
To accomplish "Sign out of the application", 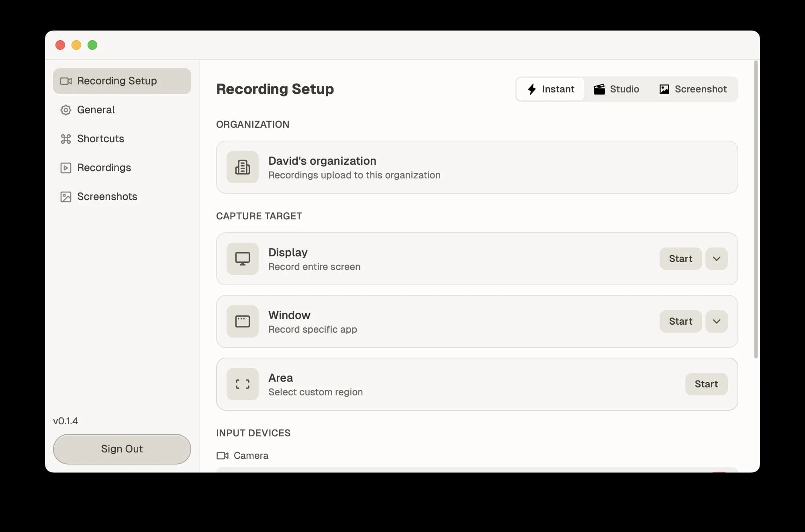I will 122,449.
